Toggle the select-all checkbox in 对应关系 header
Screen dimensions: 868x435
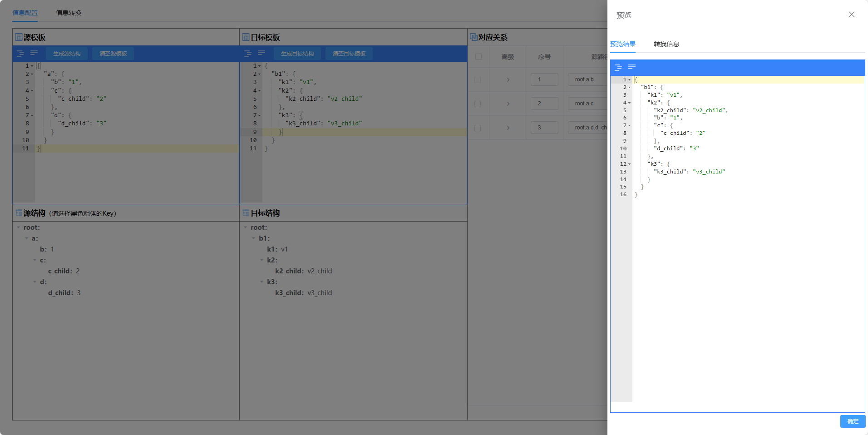478,57
